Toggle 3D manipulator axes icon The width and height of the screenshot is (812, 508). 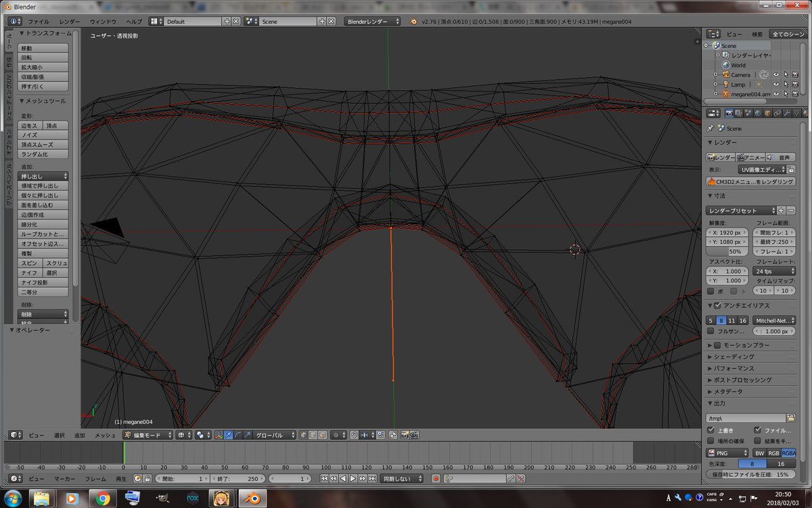(219, 436)
